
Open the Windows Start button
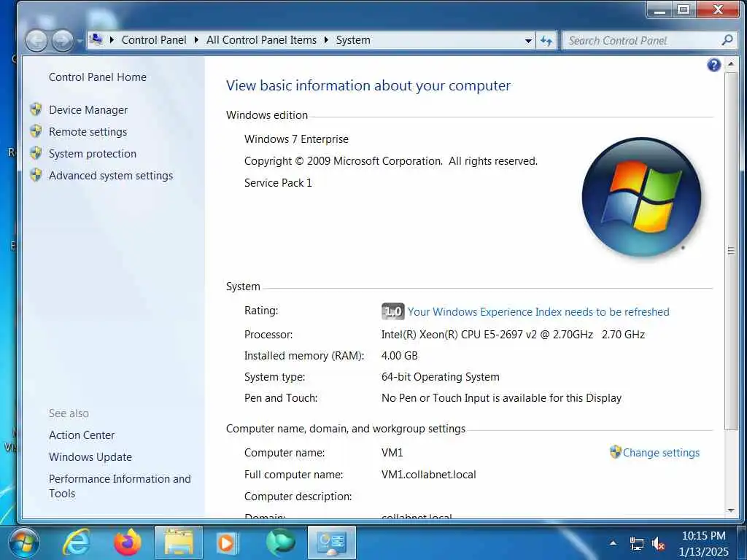click(x=24, y=542)
